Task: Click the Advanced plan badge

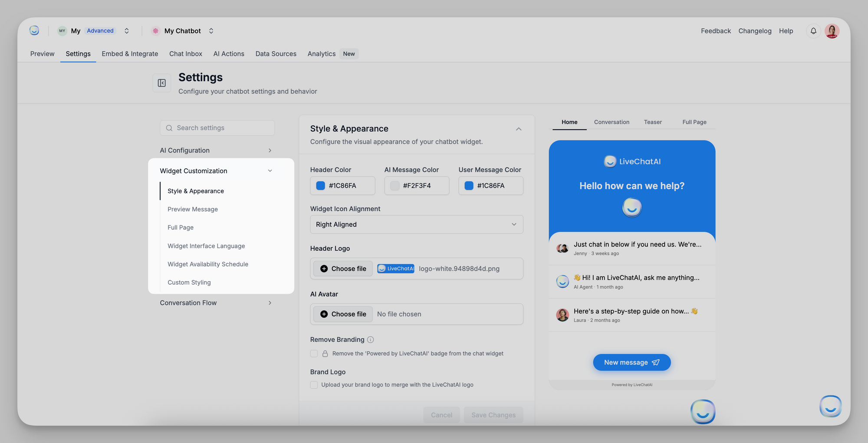Action: point(100,31)
